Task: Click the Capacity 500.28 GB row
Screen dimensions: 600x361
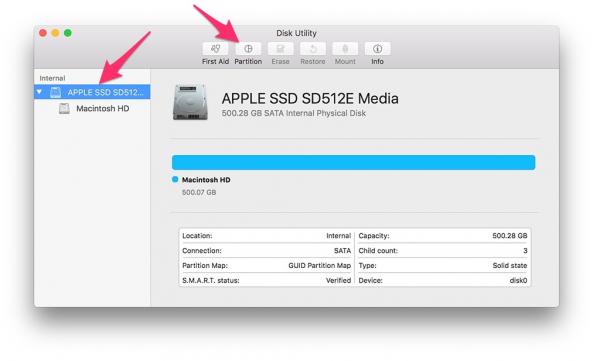Action: coord(443,236)
